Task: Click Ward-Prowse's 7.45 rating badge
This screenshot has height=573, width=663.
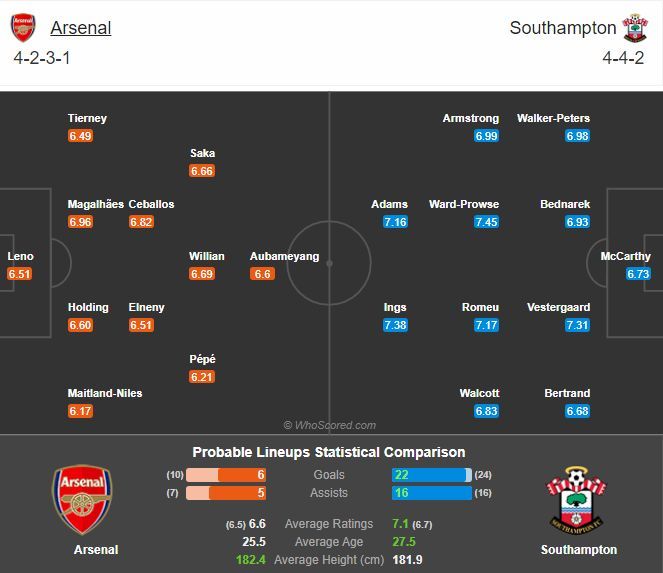Action: coord(486,222)
